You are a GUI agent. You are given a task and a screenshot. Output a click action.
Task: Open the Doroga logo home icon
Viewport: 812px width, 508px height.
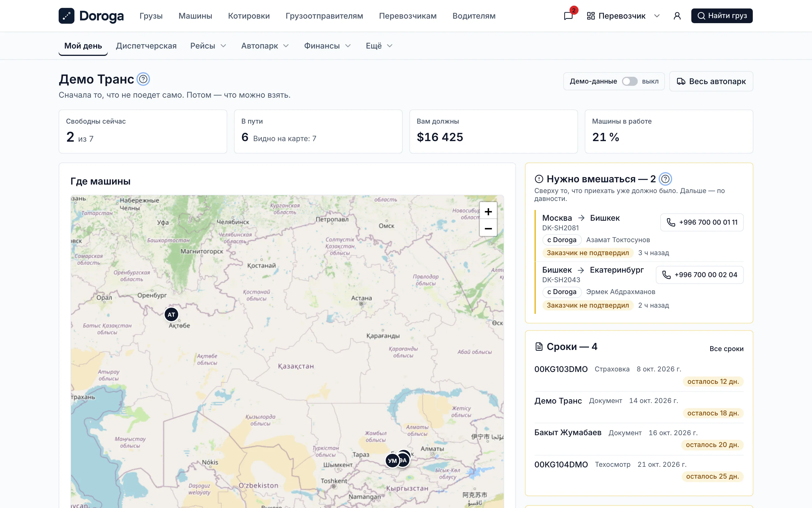(x=67, y=16)
